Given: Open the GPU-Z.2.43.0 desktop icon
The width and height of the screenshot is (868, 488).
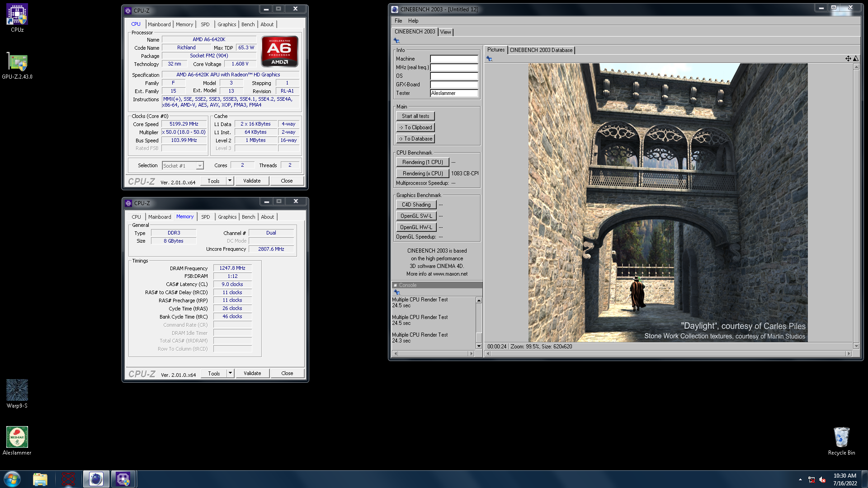Looking at the screenshot, I should coord(17,66).
